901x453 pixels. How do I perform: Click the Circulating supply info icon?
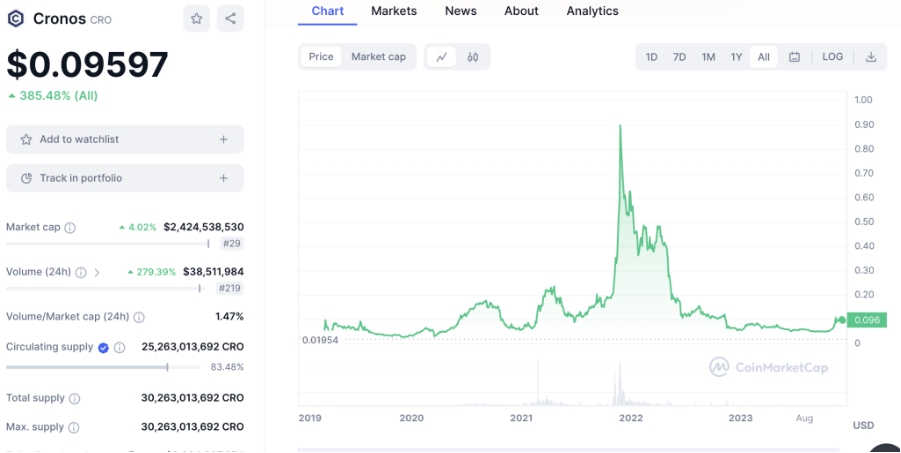pyautogui.click(x=119, y=347)
